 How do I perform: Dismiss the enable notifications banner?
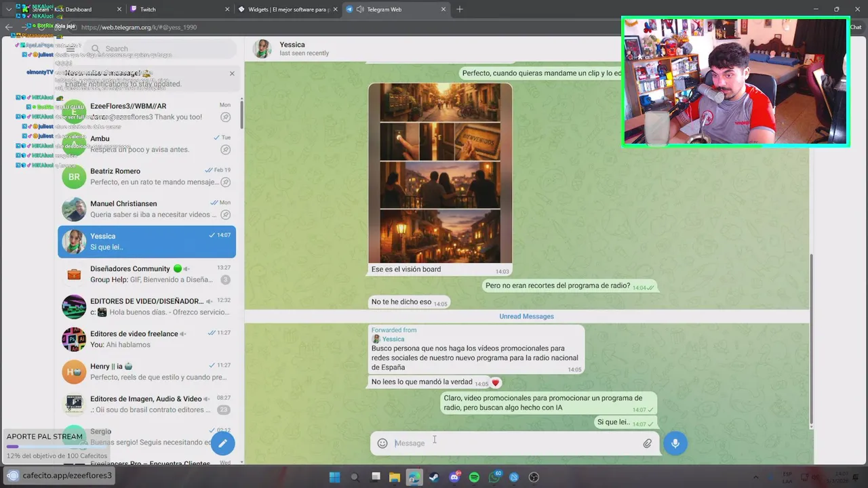tap(232, 73)
